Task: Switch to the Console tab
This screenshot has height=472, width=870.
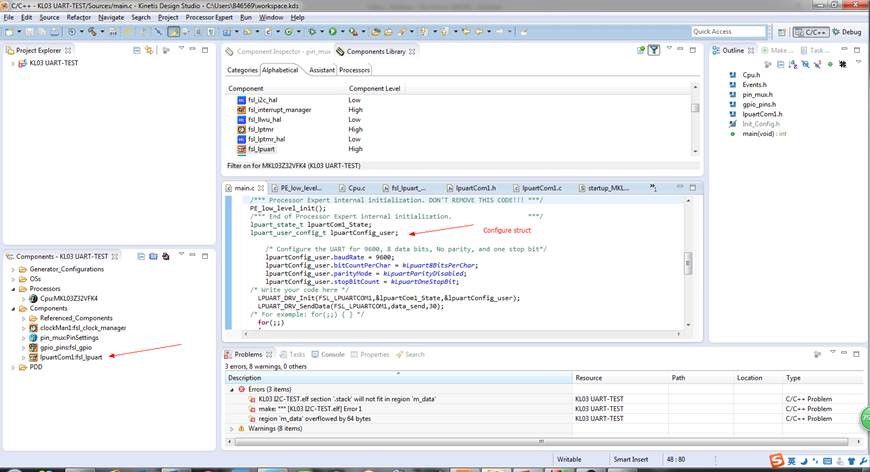Action: pos(328,354)
